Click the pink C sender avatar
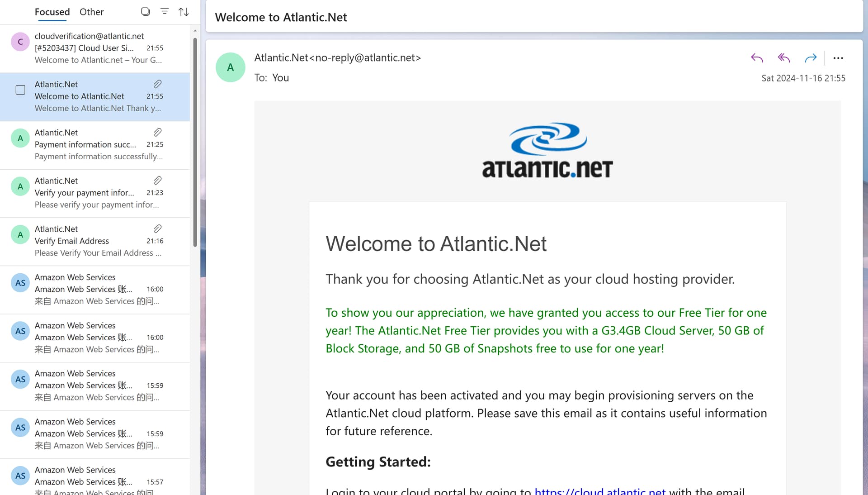The width and height of the screenshot is (868, 495). [20, 42]
